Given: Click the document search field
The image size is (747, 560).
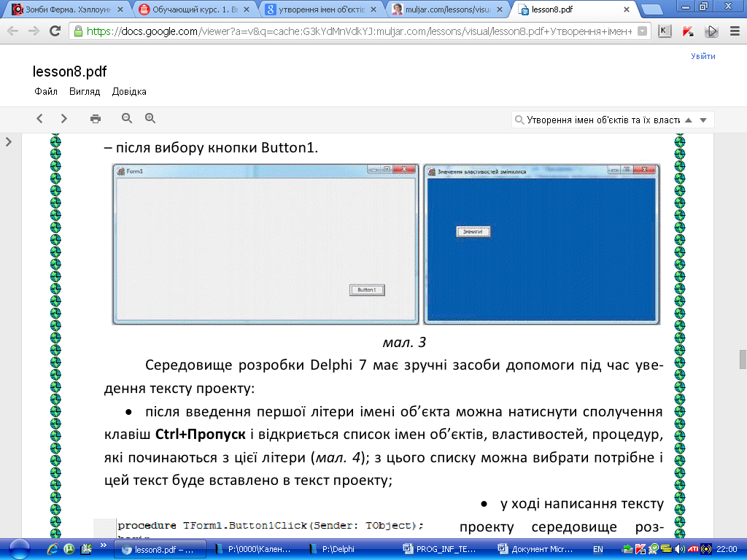Looking at the screenshot, I should [603, 120].
